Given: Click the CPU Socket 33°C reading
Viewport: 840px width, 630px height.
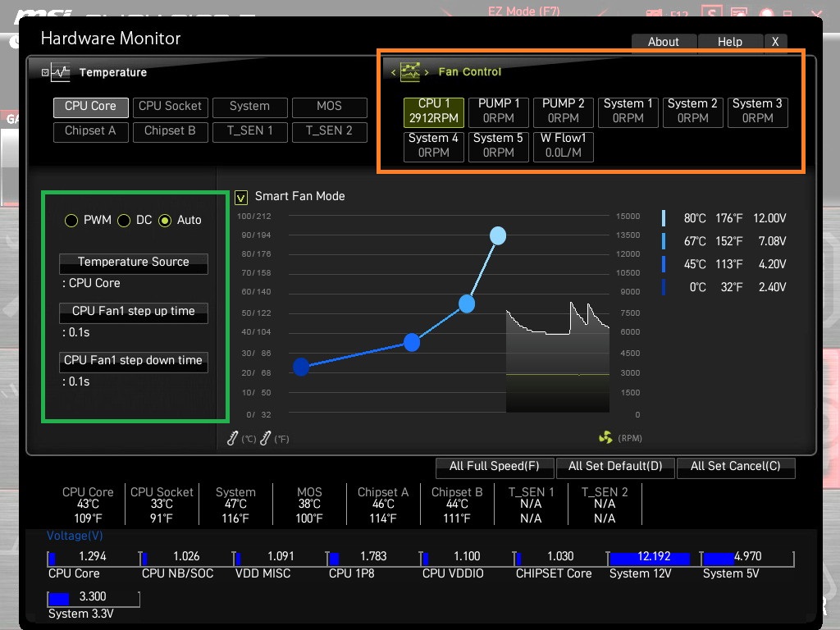Looking at the screenshot, I should (x=162, y=504).
